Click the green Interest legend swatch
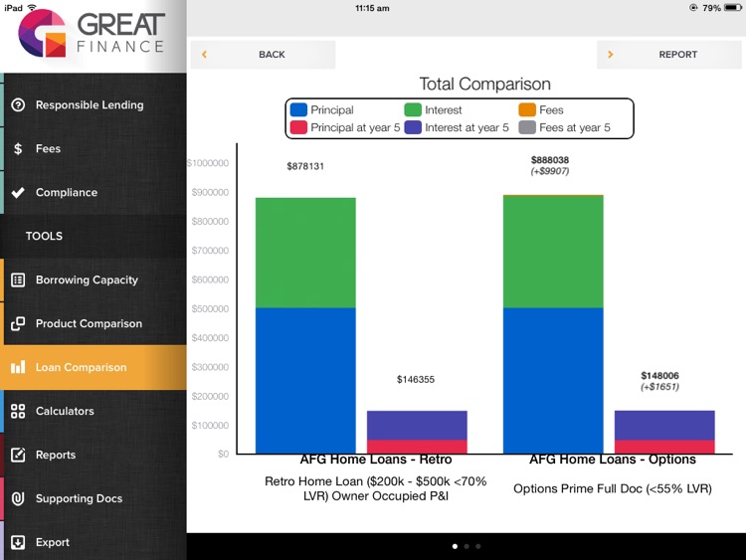746x560 pixels. [413, 109]
